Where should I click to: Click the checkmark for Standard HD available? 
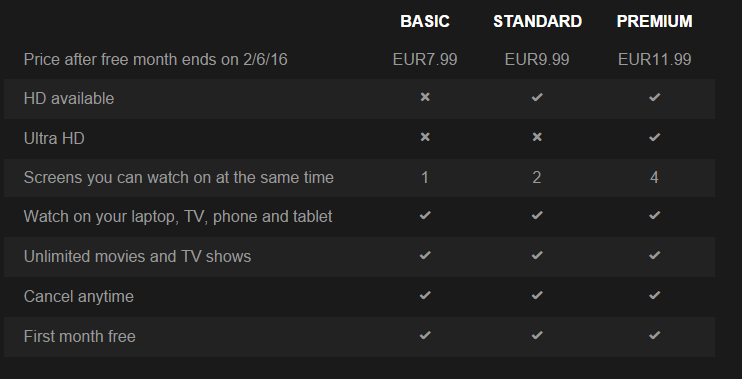[x=537, y=97]
